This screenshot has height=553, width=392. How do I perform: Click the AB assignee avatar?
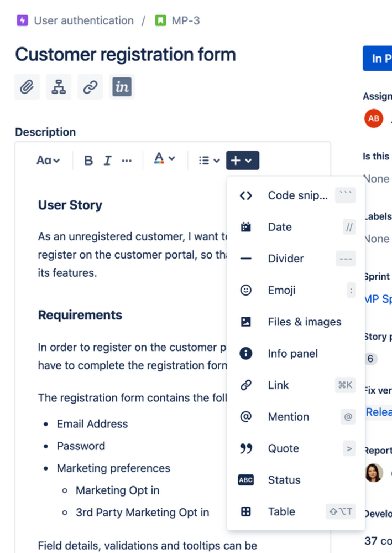(x=374, y=118)
